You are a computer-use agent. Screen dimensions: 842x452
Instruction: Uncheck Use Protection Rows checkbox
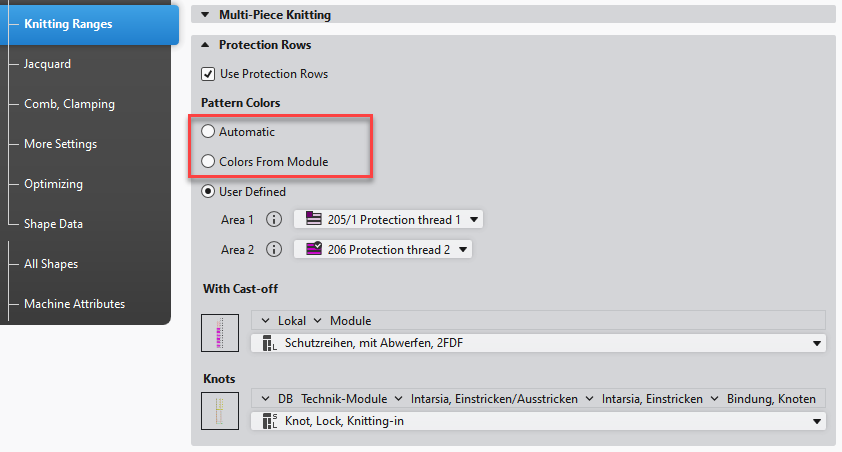(208, 74)
